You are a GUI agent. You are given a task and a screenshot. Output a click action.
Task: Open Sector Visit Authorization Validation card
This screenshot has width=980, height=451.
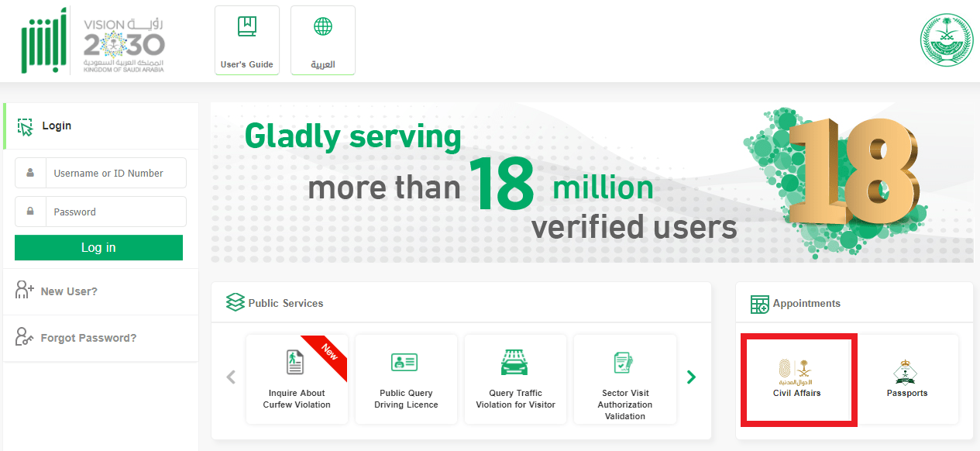tap(625, 379)
